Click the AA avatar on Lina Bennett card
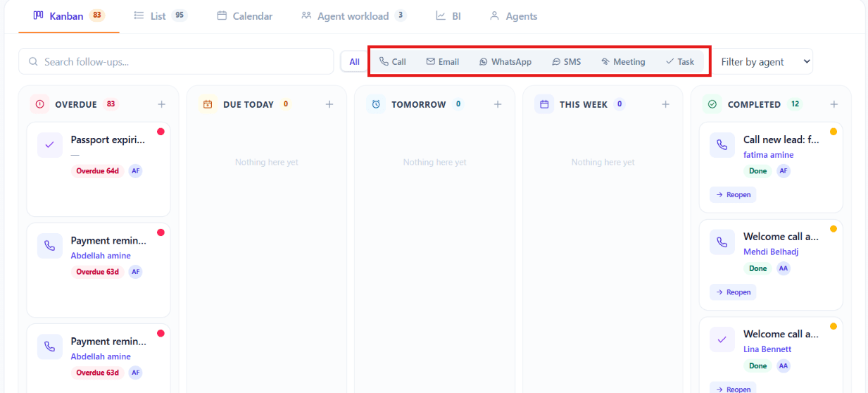 [x=784, y=366]
